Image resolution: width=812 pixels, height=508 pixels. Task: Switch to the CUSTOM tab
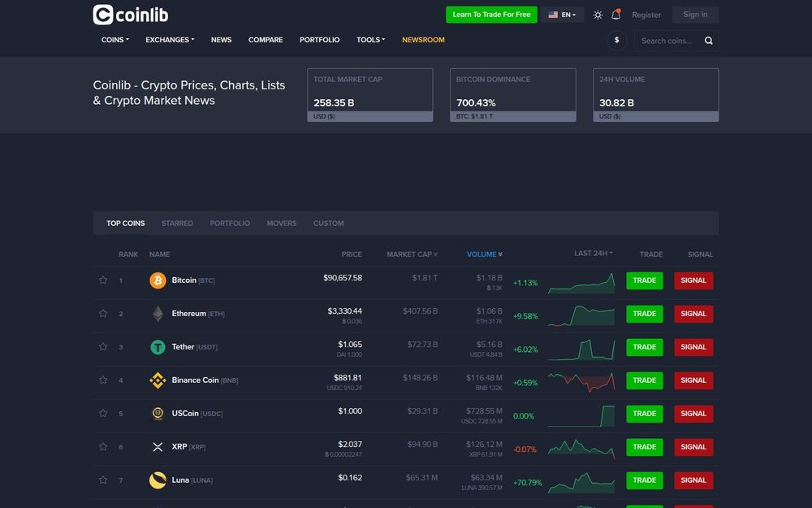coord(328,224)
